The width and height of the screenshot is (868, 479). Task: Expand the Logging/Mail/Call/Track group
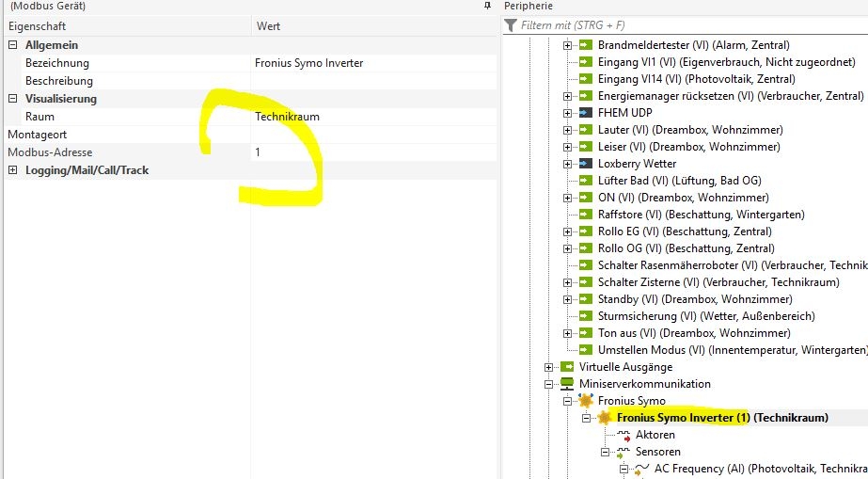[13, 170]
